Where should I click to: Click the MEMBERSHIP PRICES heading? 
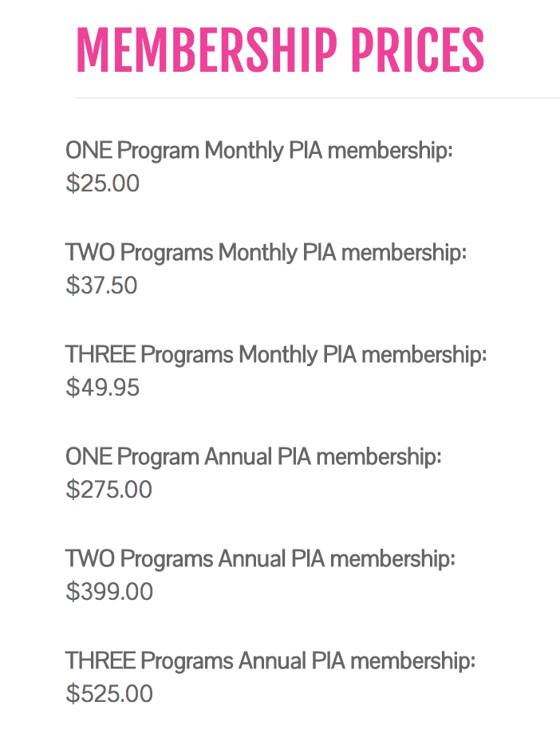279,50
